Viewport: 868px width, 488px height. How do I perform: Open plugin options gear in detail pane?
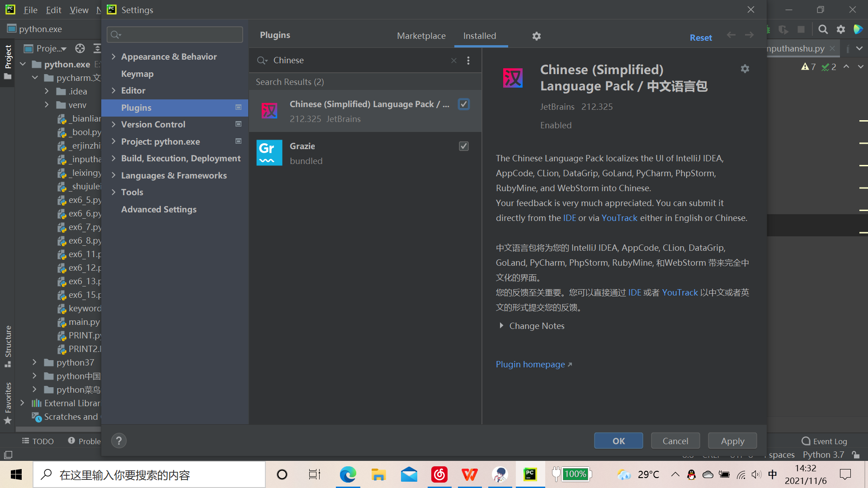tap(745, 69)
